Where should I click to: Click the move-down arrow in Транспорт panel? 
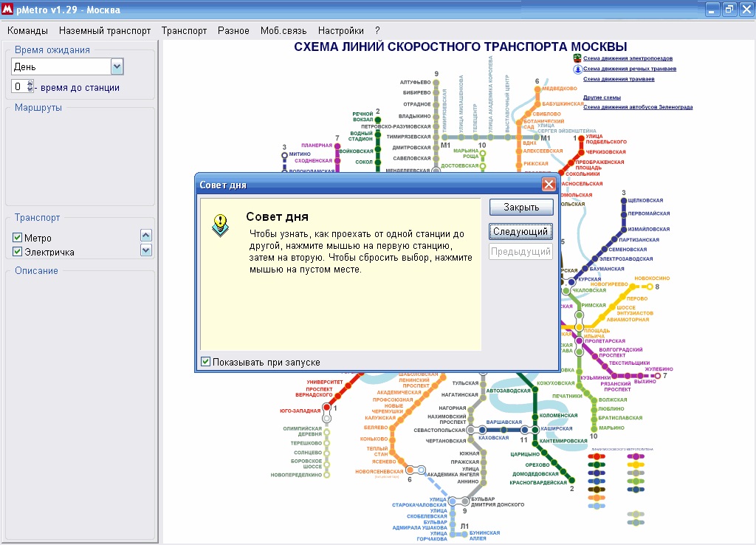[x=146, y=250]
